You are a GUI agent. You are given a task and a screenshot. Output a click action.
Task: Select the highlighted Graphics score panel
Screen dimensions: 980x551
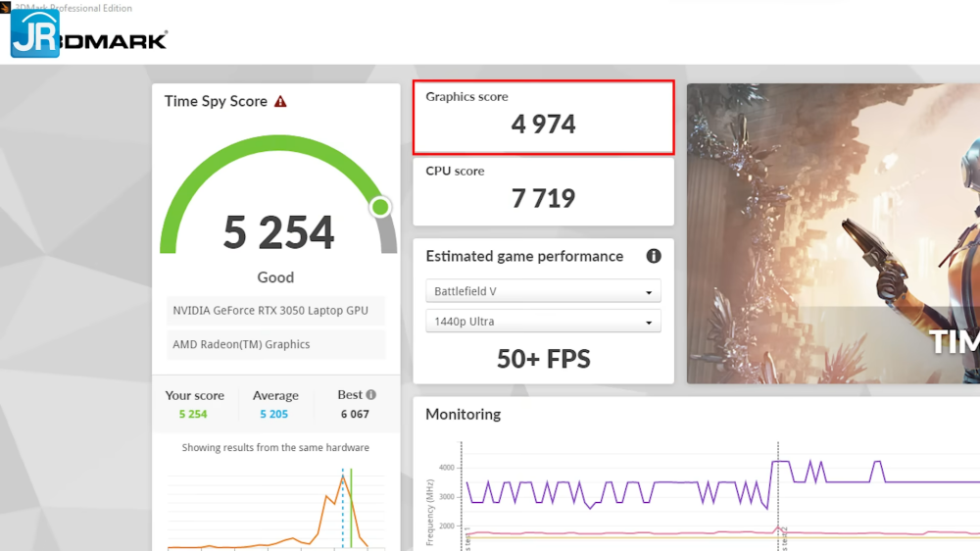[x=543, y=118]
